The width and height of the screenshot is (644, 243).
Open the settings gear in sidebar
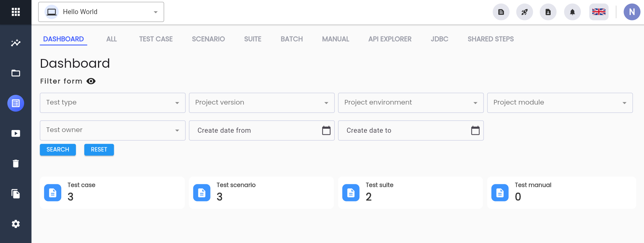(x=16, y=224)
